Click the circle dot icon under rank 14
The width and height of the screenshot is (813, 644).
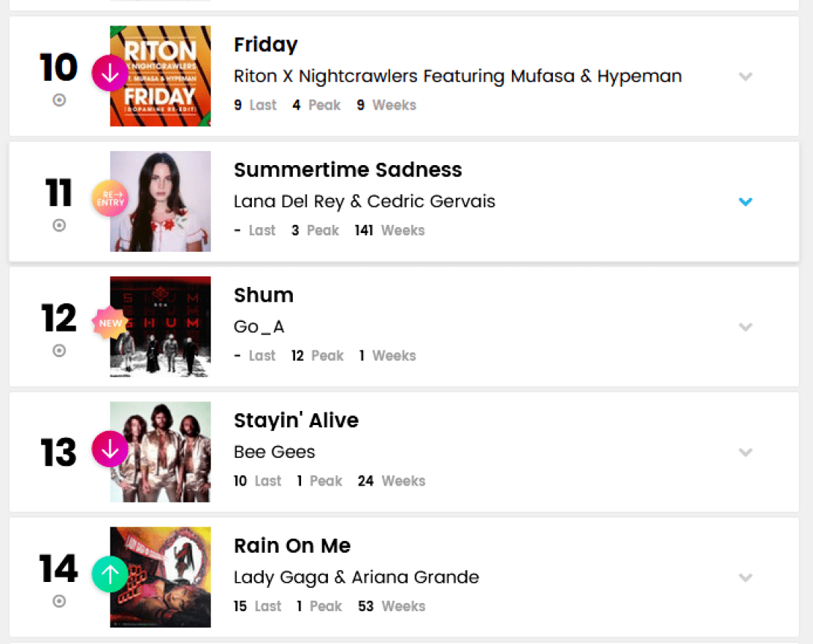click(59, 601)
